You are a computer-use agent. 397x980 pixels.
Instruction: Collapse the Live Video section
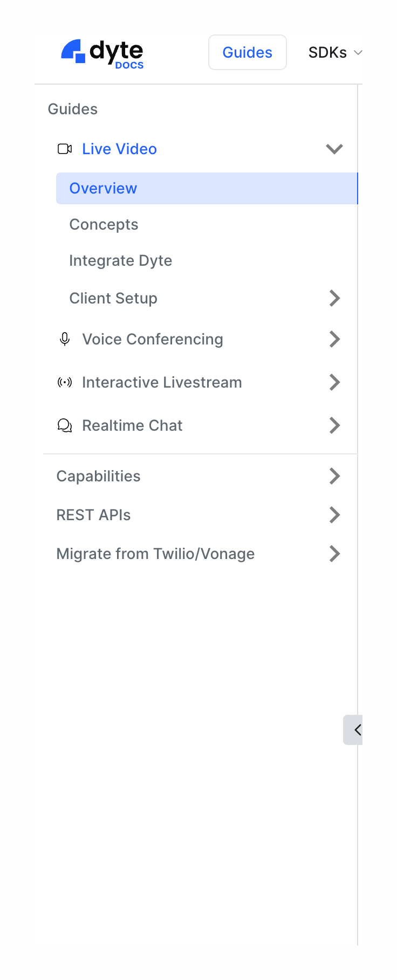tap(334, 149)
